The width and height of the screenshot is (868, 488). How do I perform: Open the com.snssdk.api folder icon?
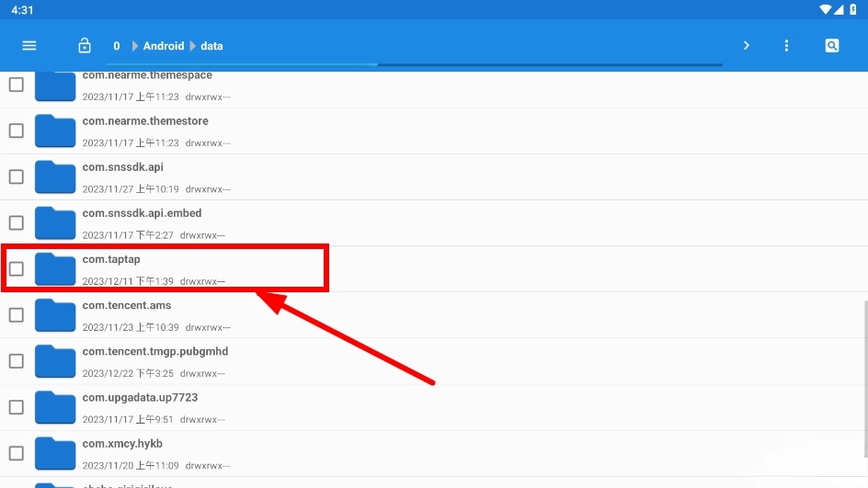pyautogui.click(x=55, y=176)
